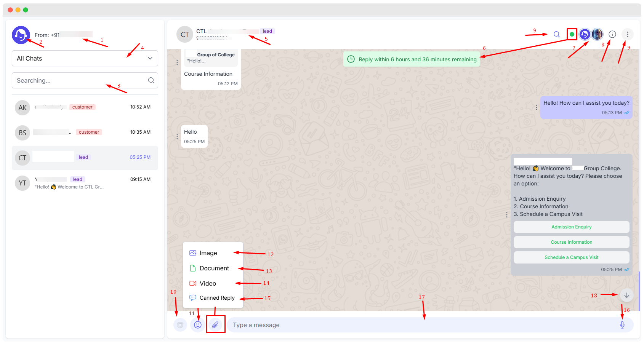Open conversation search with the magnifier icon
This screenshot has height=345, width=644.
[556, 34]
